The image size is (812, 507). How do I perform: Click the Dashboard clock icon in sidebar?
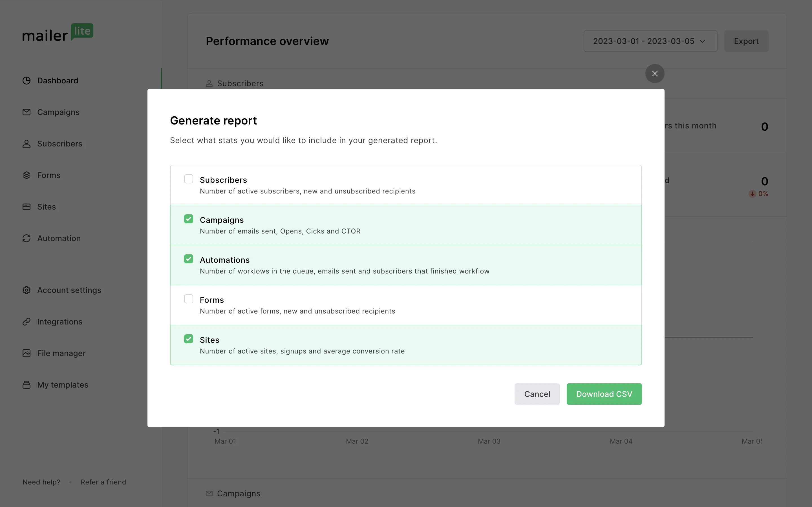click(x=27, y=81)
